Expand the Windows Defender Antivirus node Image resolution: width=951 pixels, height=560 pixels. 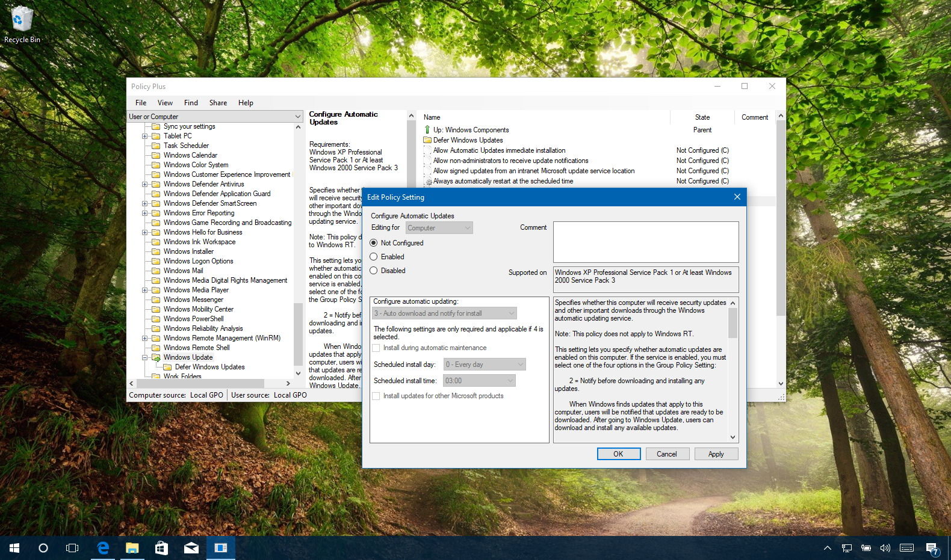[144, 184]
